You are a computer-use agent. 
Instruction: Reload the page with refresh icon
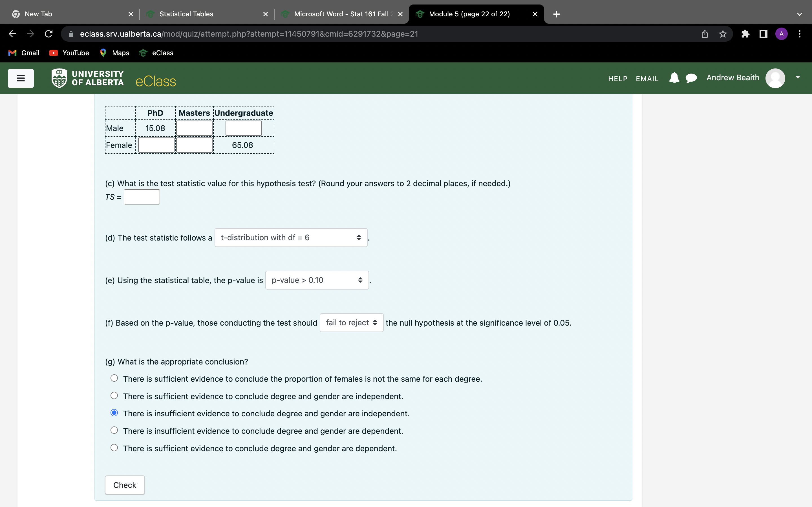click(x=49, y=34)
